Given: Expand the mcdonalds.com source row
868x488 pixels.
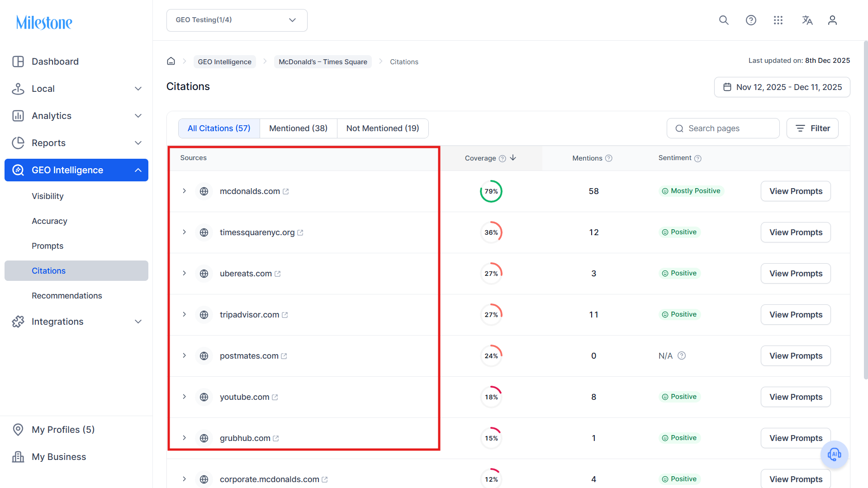Looking at the screenshot, I should coord(185,191).
